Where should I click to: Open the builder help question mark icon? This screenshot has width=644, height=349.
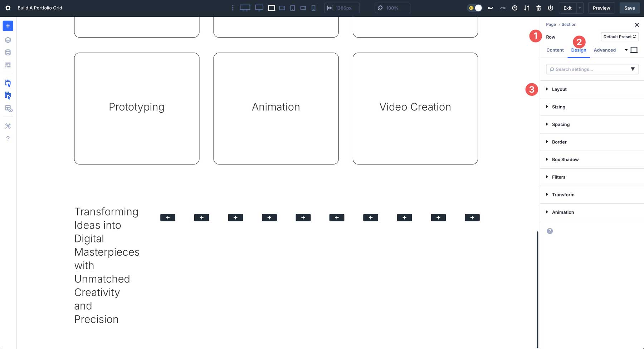click(8, 138)
